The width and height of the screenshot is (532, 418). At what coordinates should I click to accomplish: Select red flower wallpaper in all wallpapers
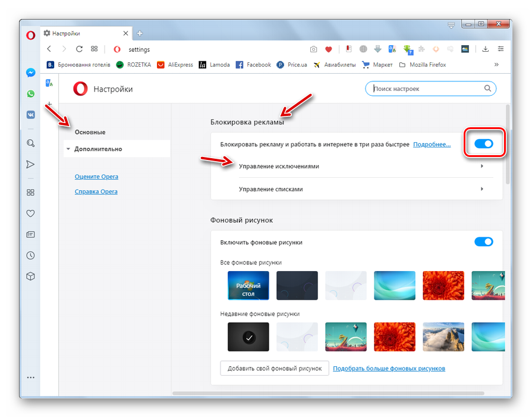coord(443,285)
